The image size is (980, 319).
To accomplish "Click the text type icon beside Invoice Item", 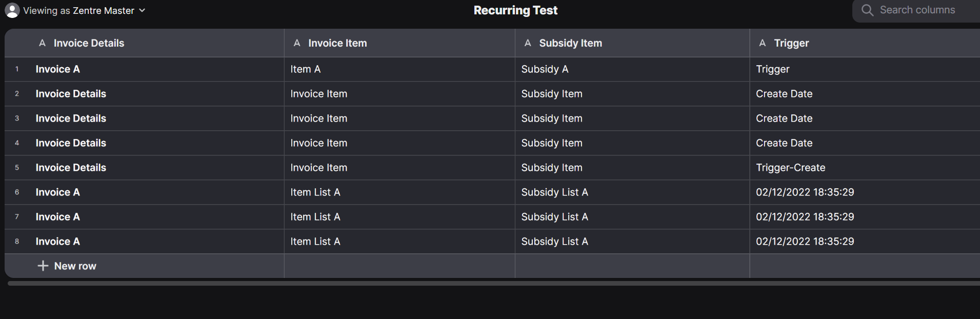I will point(297,43).
